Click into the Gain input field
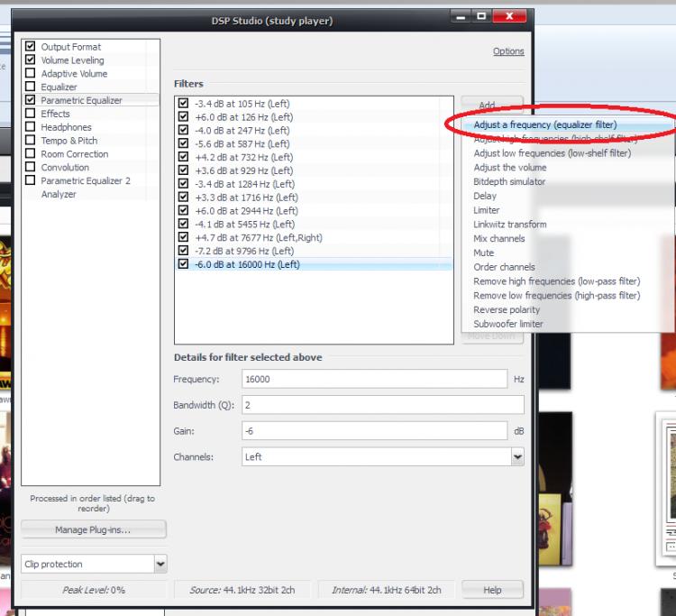This screenshot has height=616, width=676. pyautogui.click(x=374, y=430)
